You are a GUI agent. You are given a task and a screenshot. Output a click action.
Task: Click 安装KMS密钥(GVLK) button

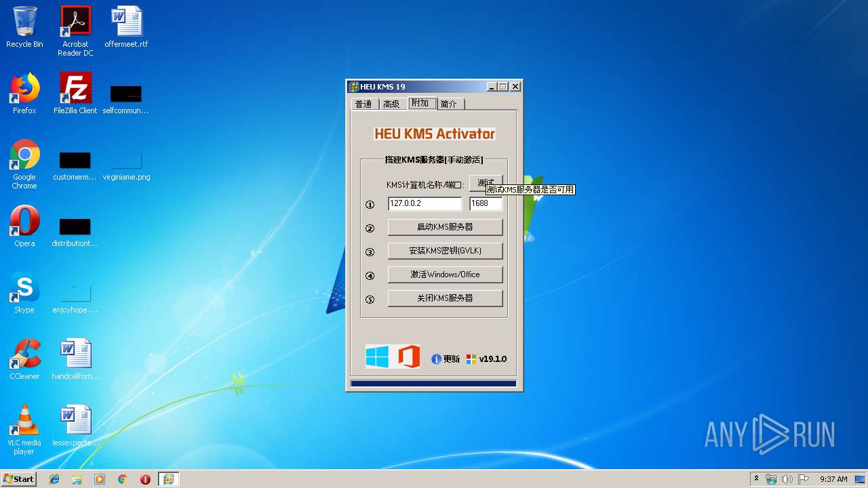click(445, 251)
